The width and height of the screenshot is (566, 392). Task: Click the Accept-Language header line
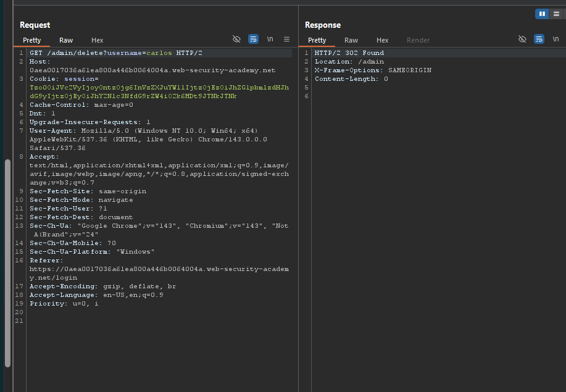[96, 295]
